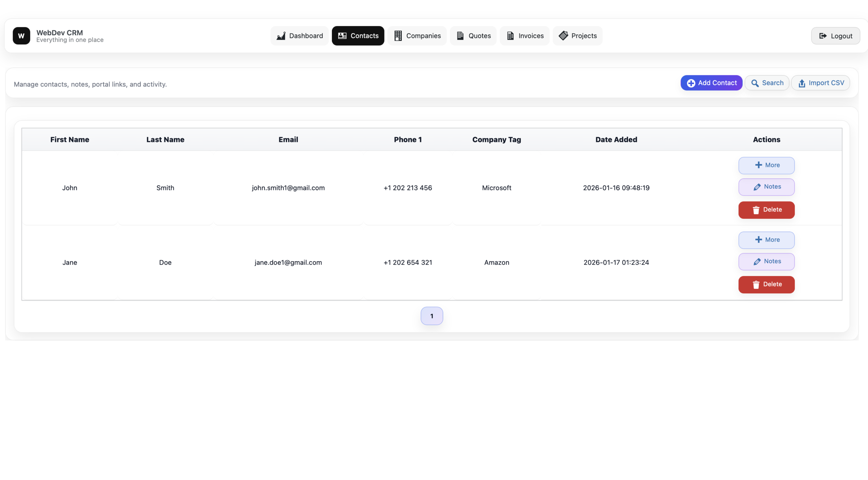Image resolution: width=868 pixels, height=480 pixels.
Task: Switch to the Companies tab
Action: (x=417, y=36)
